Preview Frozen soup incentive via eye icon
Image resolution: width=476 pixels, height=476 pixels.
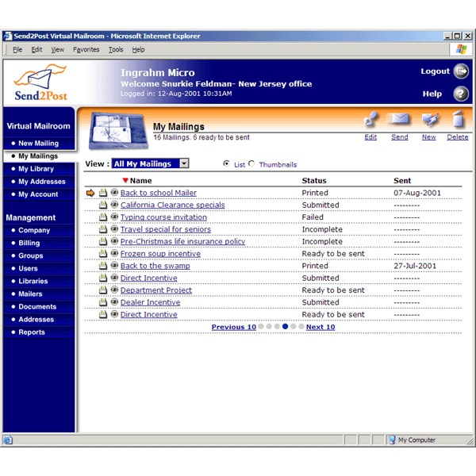114,253
